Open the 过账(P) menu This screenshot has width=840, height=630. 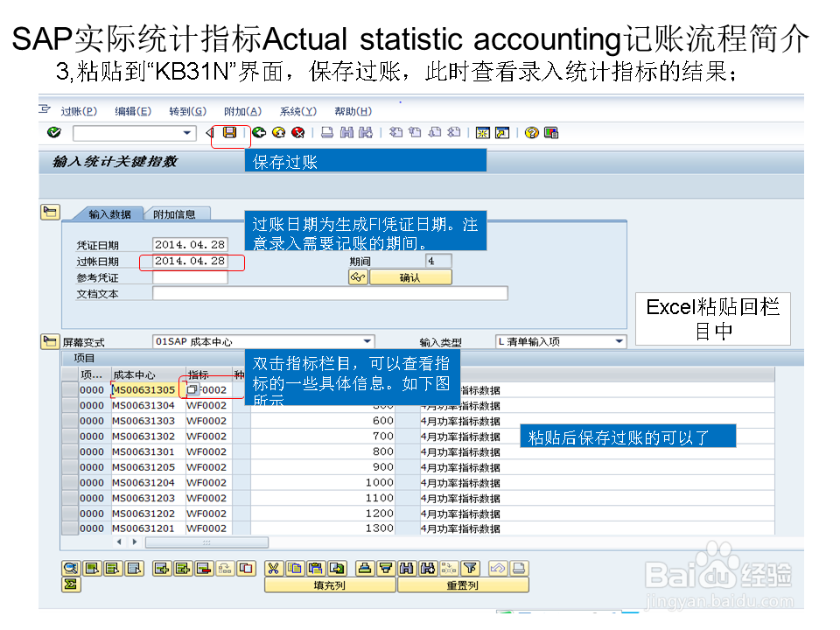pyautogui.click(x=79, y=111)
